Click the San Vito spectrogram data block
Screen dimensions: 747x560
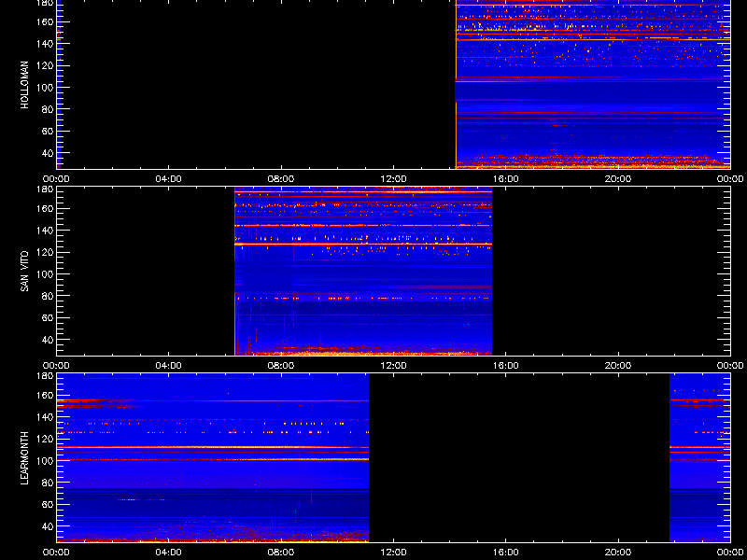[363, 271]
